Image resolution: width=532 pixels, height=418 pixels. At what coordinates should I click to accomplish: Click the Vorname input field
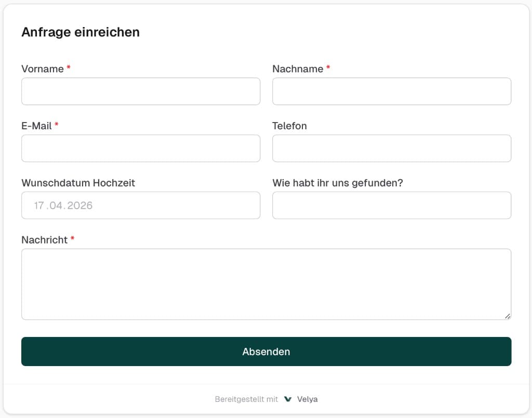(x=141, y=91)
